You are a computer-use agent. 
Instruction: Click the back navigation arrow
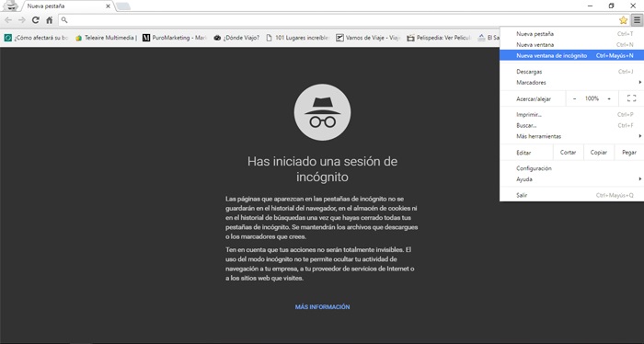(8, 20)
